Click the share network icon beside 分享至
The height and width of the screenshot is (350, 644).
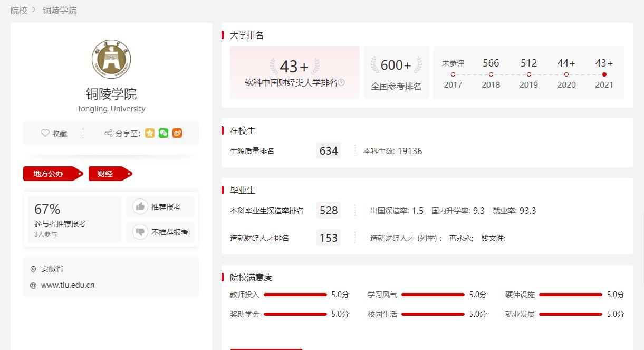point(109,133)
